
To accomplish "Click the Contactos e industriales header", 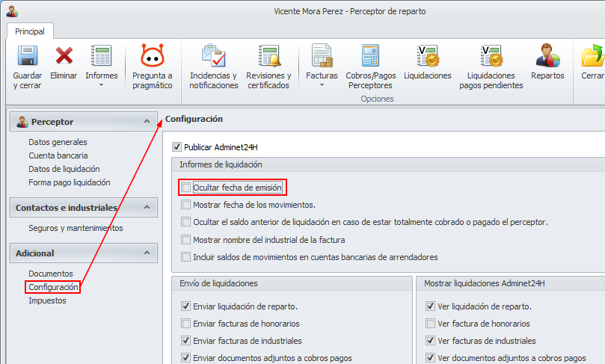I will (83, 208).
